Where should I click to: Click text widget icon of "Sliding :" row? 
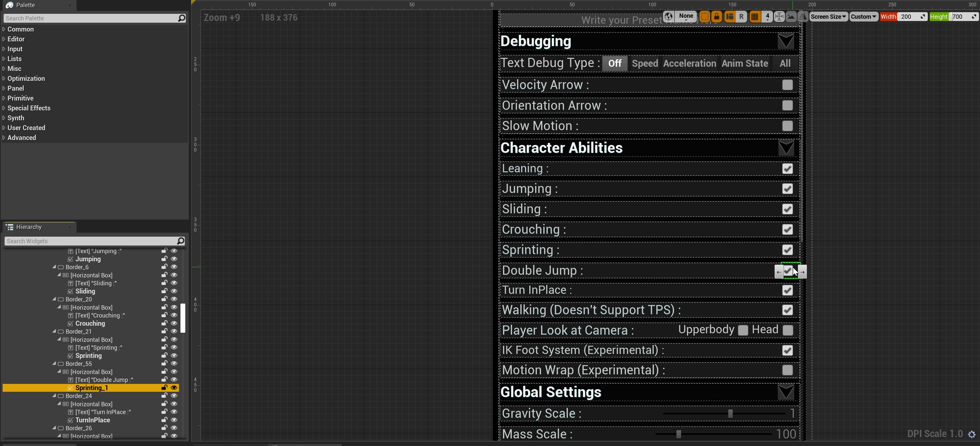pyautogui.click(x=70, y=283)
